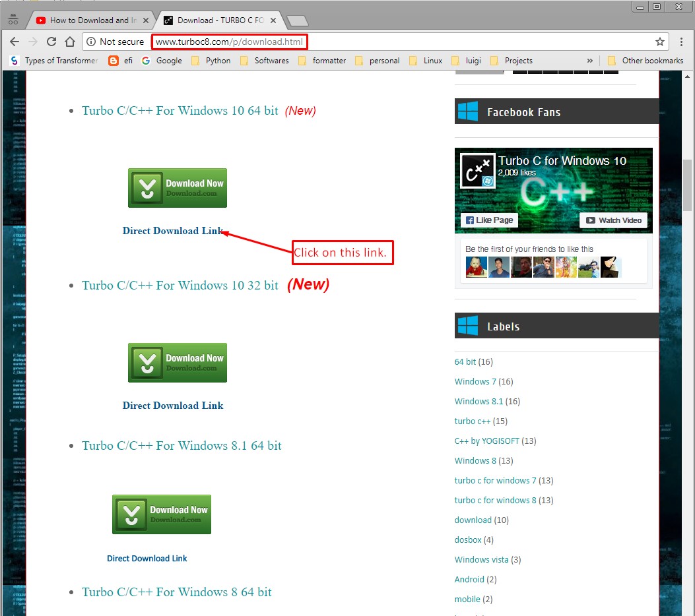The image size is (695, 616).
Task: Open the 'download' label link
Action: coord(473,520)
